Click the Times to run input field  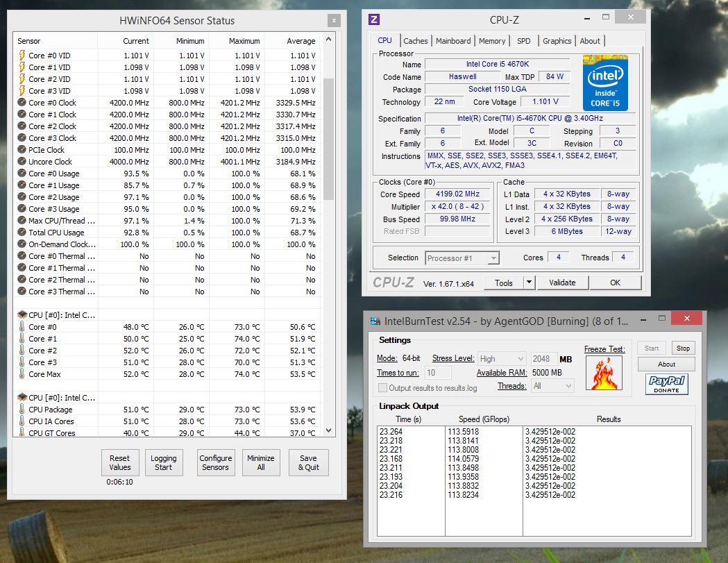437,373
